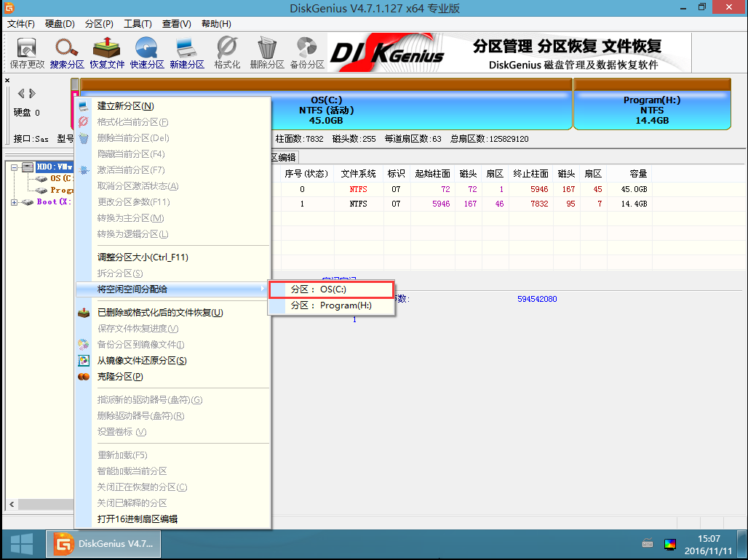Image resolution: width=748 pixels, height=560 pixels.
Task: Click the icon beside 建立新分区 in context menu
Action: coord(84,106)
